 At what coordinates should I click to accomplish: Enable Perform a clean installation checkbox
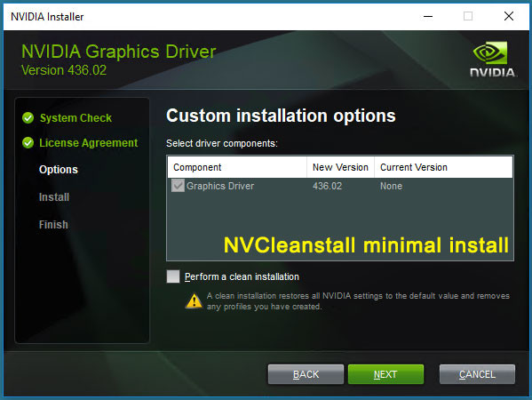pyautogui.click(x=173, y=276)
